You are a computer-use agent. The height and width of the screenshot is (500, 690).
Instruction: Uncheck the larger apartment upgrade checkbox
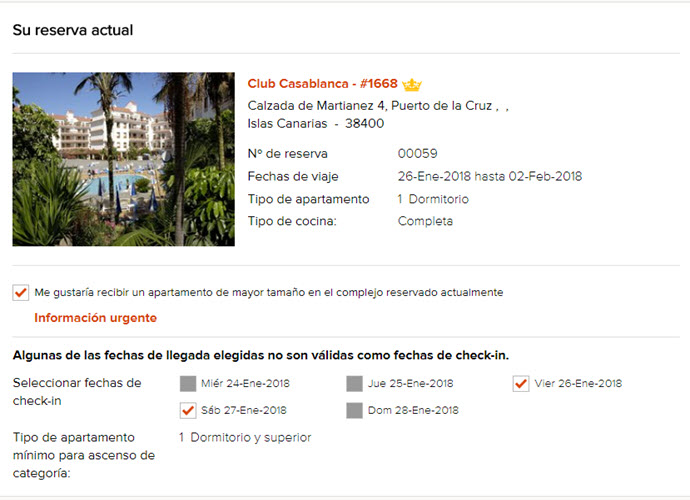[20, 293]
